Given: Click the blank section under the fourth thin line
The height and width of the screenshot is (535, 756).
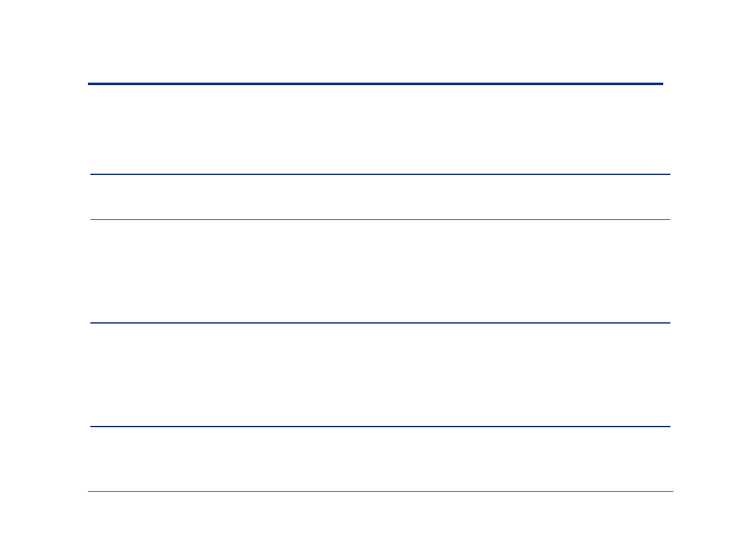Looking at the screenshot, I should [380, 459].
